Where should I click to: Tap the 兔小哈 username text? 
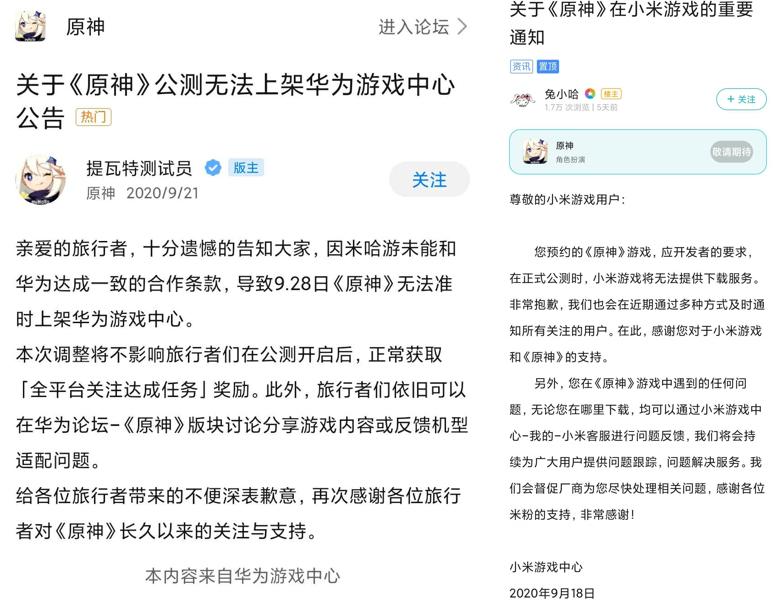coord(561,93)
